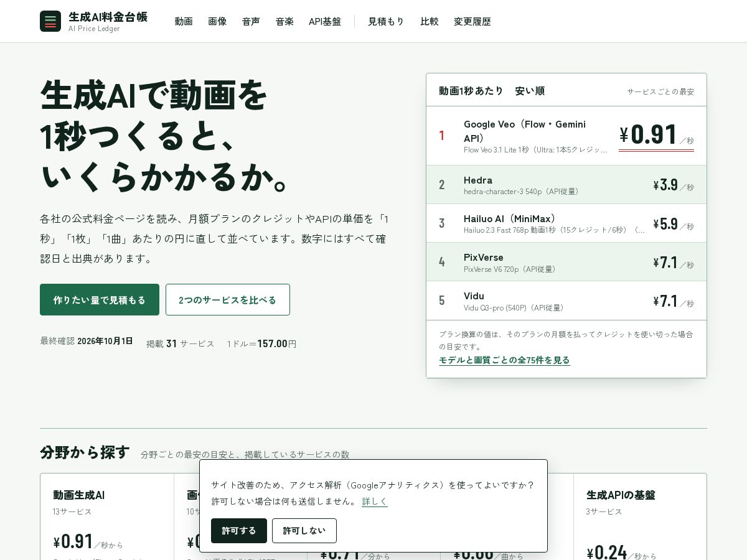Click the ¥5.9 price for Hailuo AI
The height and width of the screenshot is (560, 747).
tap(674, 223)
